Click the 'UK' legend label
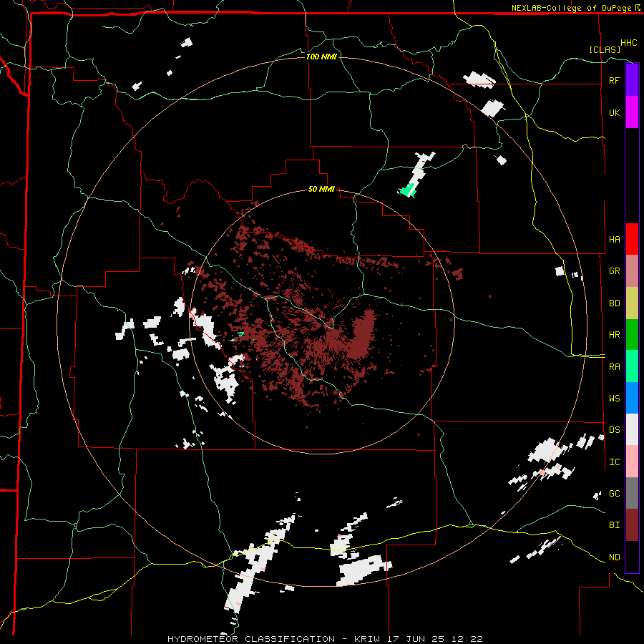 click(x=614, y=112)
